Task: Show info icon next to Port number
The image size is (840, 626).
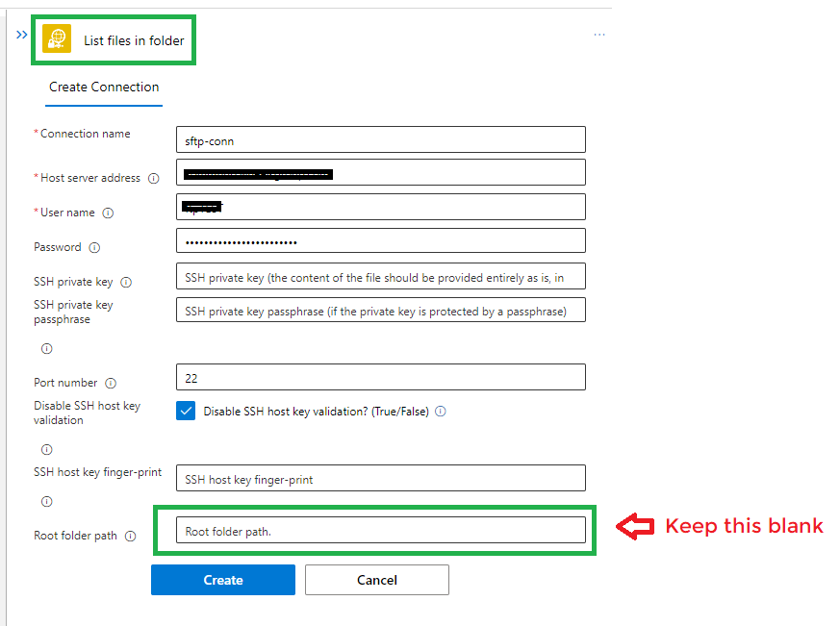Action: [111, 383]
